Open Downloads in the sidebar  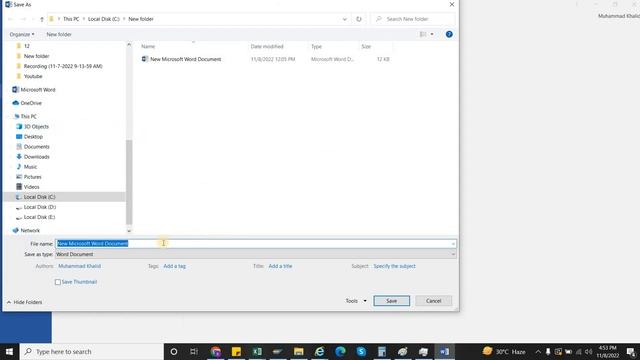coord(36,157)
